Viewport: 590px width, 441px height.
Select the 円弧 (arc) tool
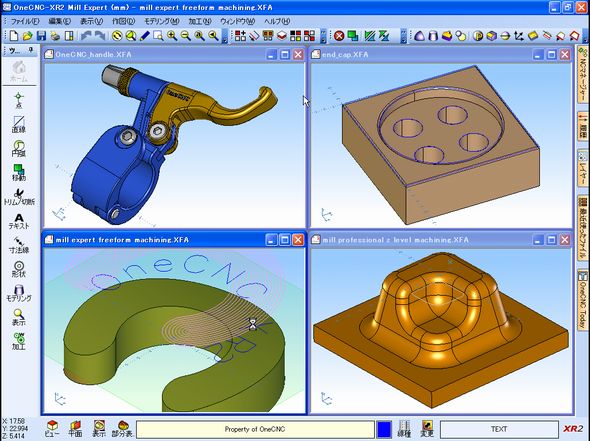click(19, 149)
